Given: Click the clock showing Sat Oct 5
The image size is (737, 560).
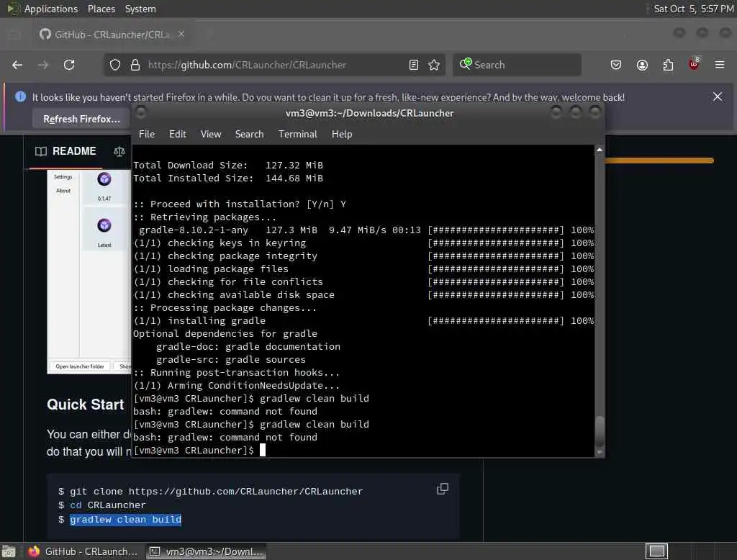Looking at the screenshot, I should coord(693,9).
